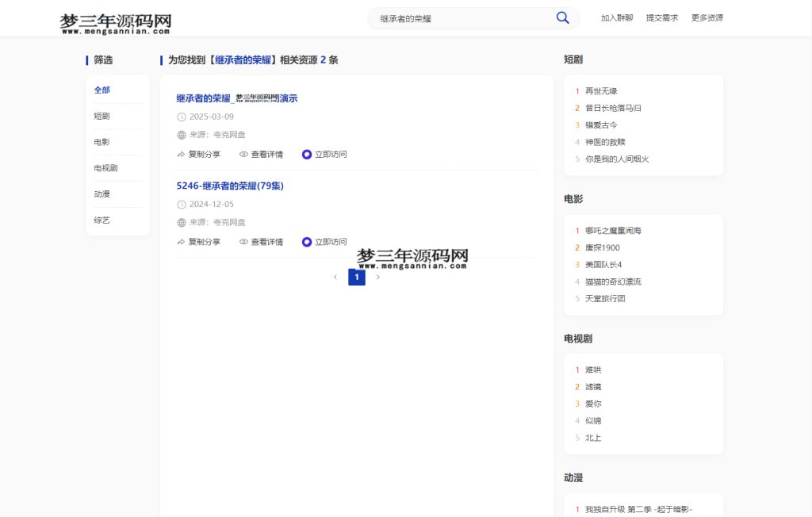Image resolution: width=812 pixels, height=517 pixels.
Task: Click the clock icon next to 2025-03-09
Action: tap(180, 116)
